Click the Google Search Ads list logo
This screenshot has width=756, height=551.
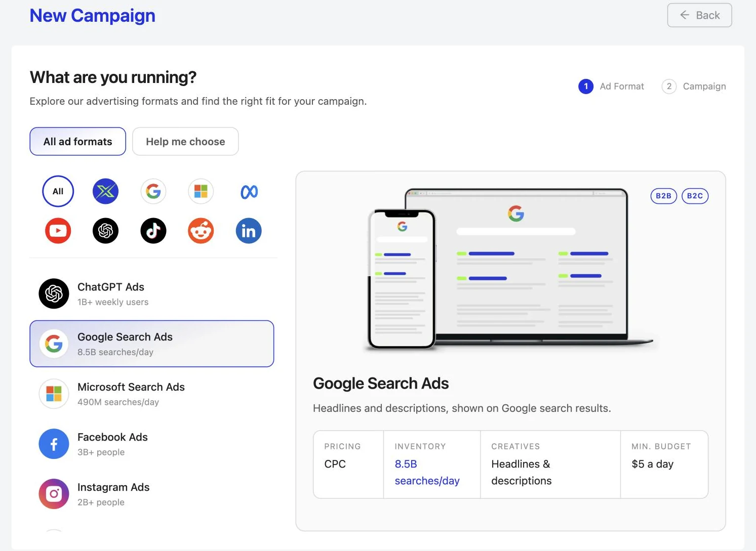click(54, 344)
